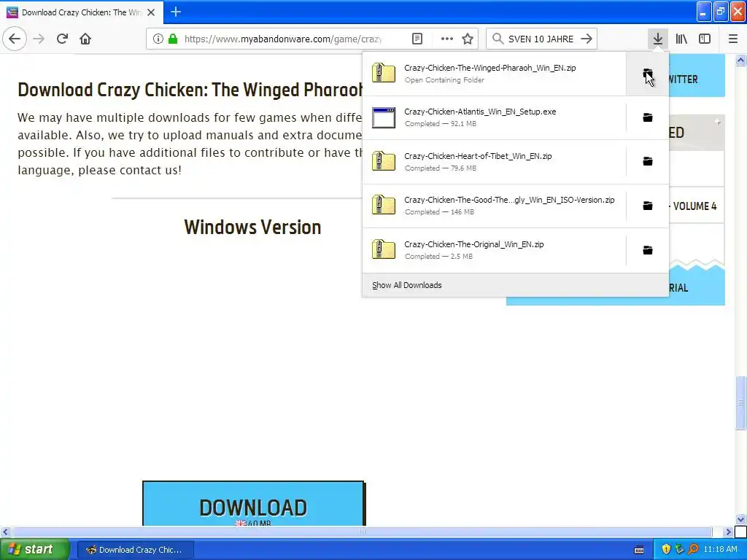
Task: Toggle the sidebar view button
Action: tap(705, 39)
